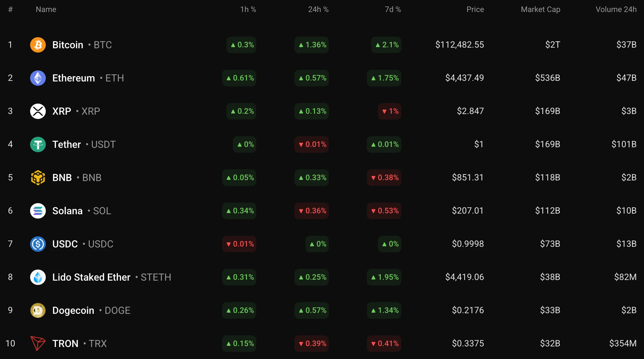Viewport: 644px width, 359px height.
Task: Click the Ethereum diamond logo icon
Action: pos(38,78)
